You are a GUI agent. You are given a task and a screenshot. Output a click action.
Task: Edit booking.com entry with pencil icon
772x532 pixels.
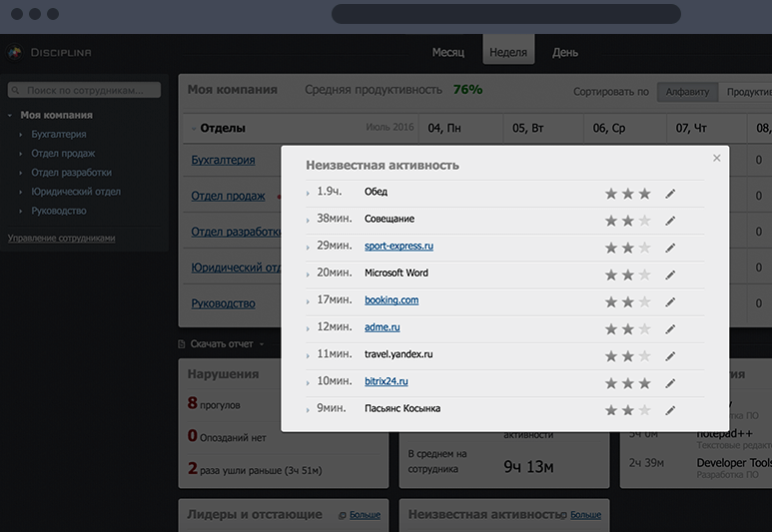point(670,302)
